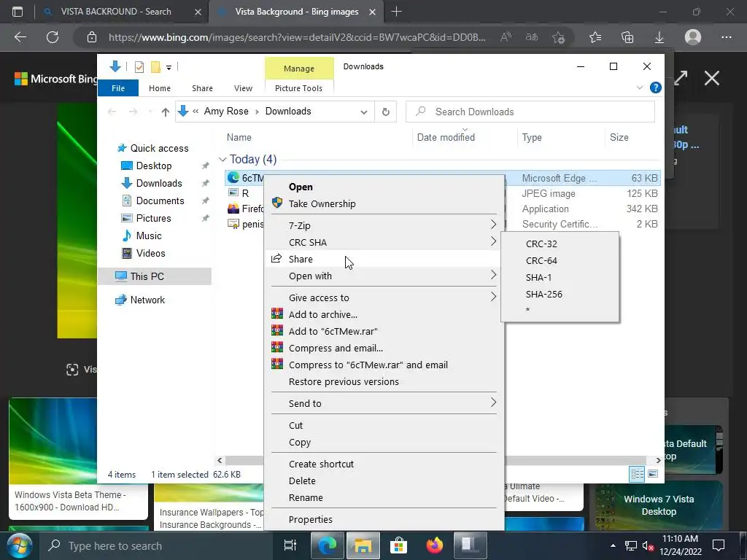This screenshot has height=560, width=747.
Task: Click the Edge address bar URL
Action: 298,37
